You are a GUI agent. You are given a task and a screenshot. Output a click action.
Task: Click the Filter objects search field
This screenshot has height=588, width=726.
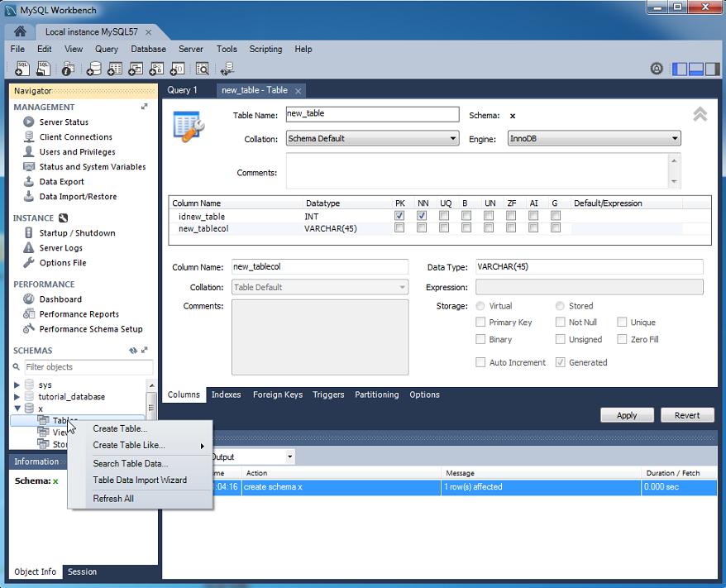click(88, 367)
